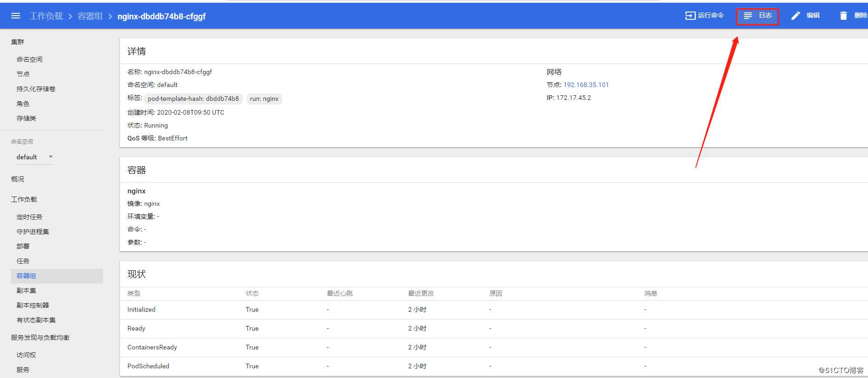This screenshot has width=868, height=378.
Task: Click the 编辑 text label
Action: [813, 16]
